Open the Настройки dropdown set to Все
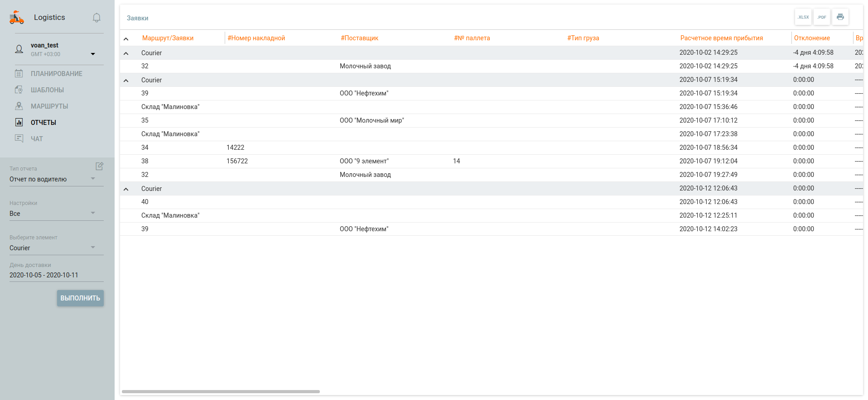Screen dimensions: 868x400 point(56,214)
